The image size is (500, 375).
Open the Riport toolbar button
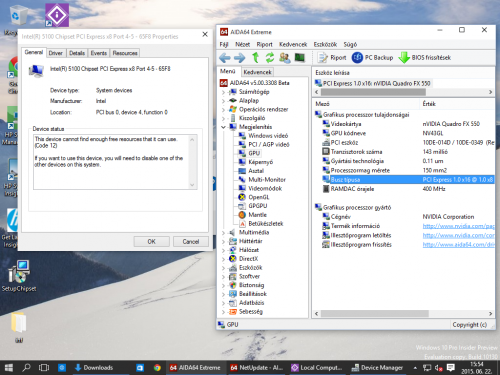pyautogui.click(x=332, y=58)
